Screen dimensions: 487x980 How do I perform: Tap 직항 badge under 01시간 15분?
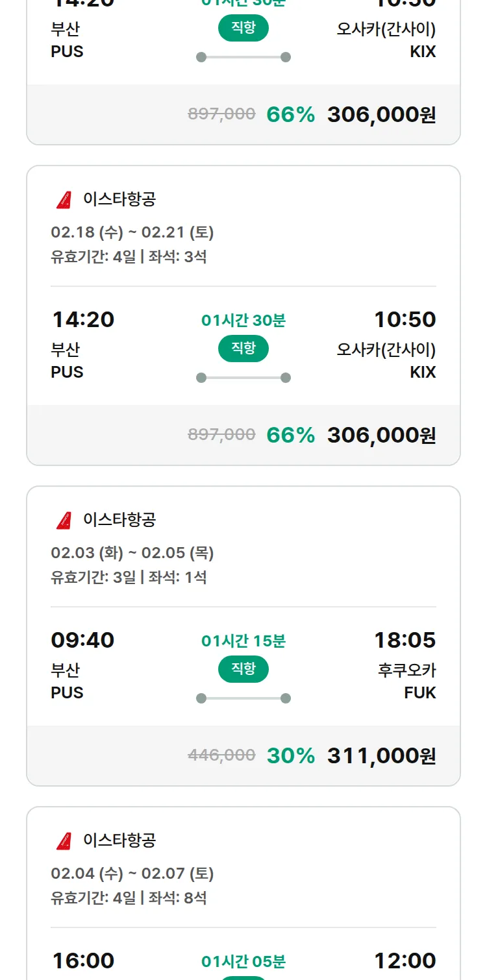point(243,669)
